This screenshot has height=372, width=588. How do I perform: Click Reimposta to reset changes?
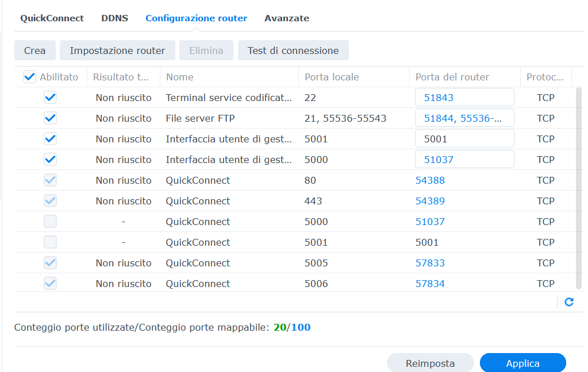click(x=430, y=363)
